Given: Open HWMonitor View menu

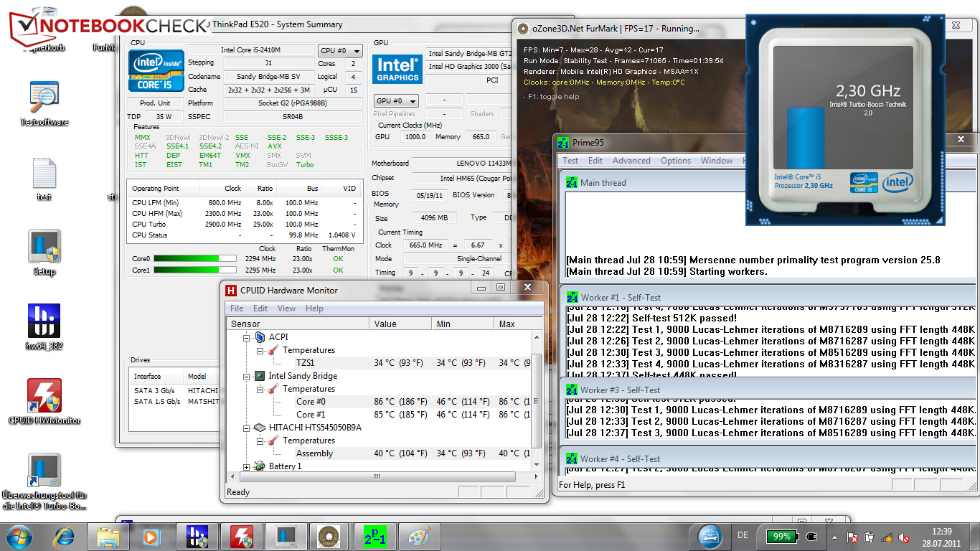Looking at the screenshot, I should click(x=286, y=309).
